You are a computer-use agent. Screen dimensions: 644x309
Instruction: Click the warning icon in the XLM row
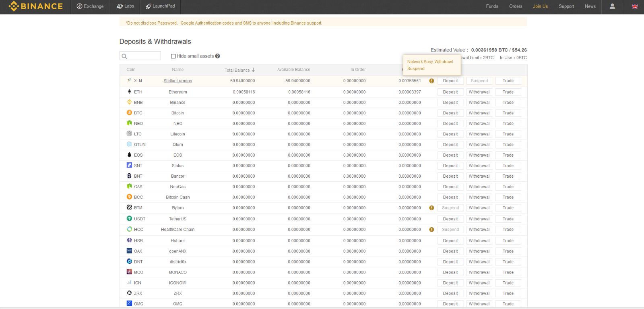tap(431, 81)
